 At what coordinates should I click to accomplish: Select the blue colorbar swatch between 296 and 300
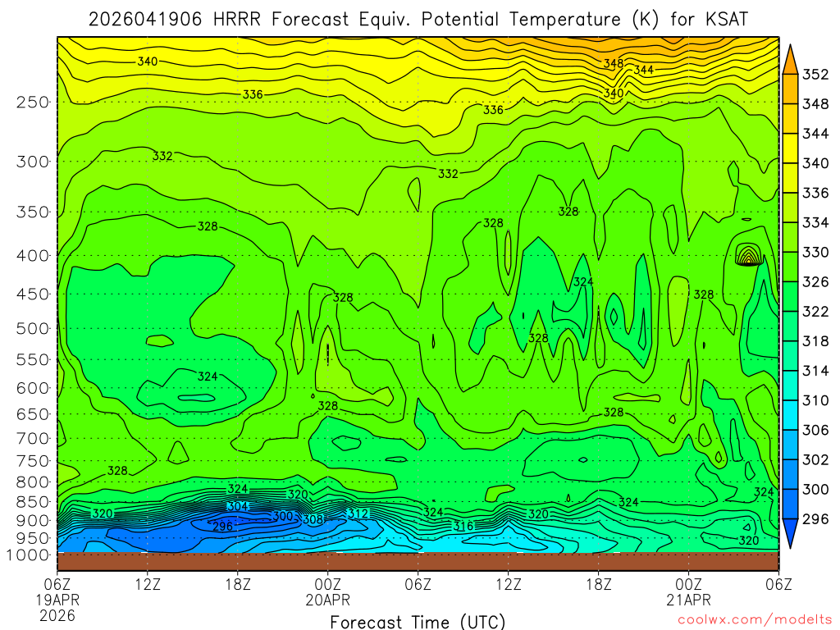pyautogui.click(x=790, y=504)
